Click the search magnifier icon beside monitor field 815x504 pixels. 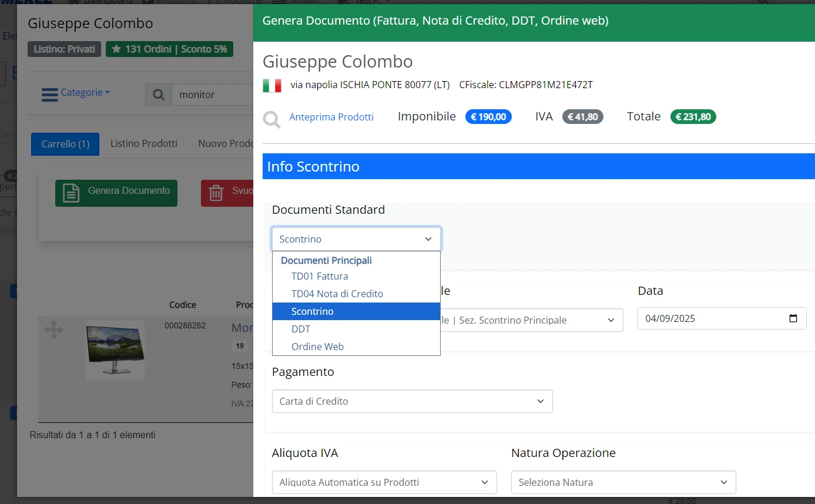coord(159,95)
